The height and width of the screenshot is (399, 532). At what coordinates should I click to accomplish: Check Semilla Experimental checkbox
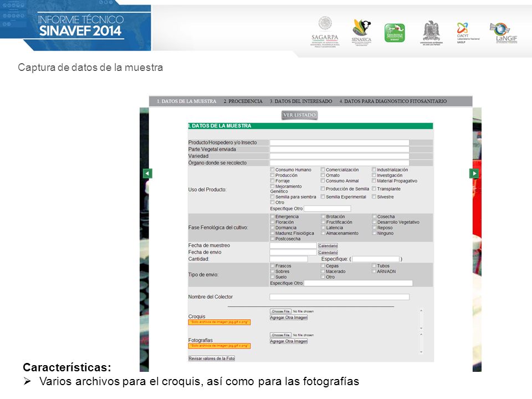[x=323, y=196]
